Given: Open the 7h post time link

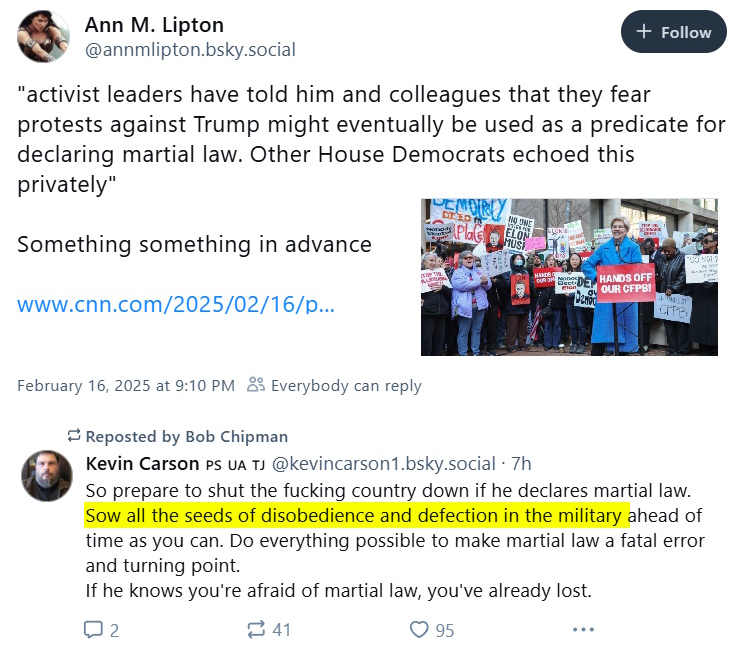Looking at the screenshot, I should click(521, 464).
